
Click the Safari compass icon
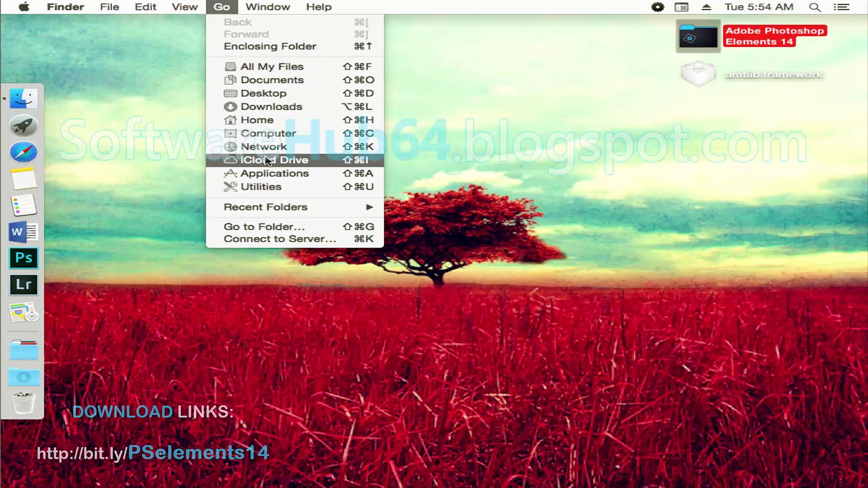pyautogui.click(x=24, y=152)
